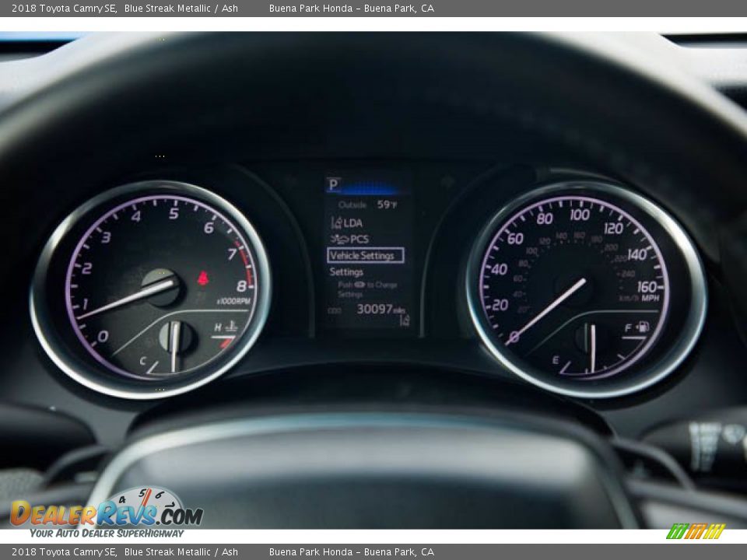Click the Settings heading text
This screenshot has height=560, width=747.
click(346, 272)
